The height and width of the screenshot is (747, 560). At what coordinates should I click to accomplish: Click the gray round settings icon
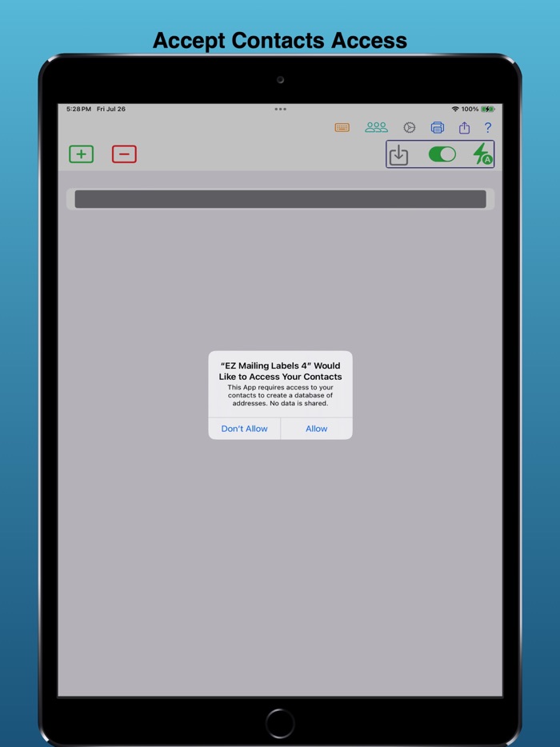(410, 128)
